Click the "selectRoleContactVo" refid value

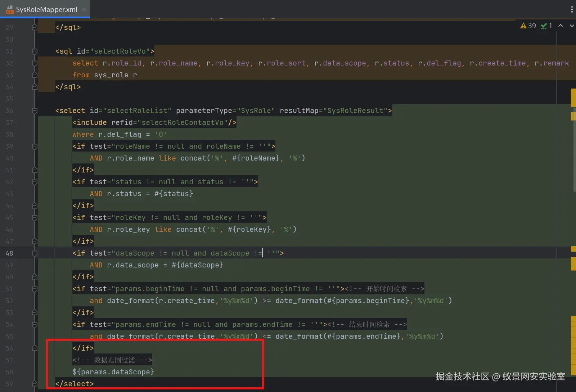pyautogui.click(x=183, y=123)
